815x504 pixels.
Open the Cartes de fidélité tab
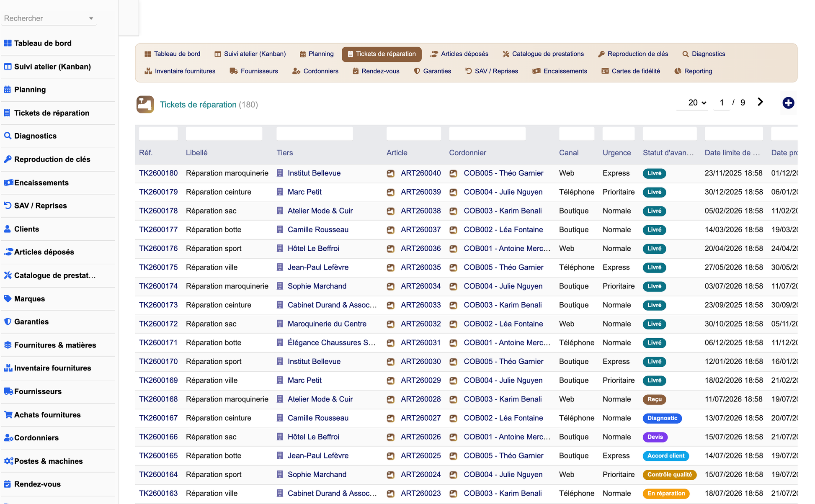[631, 71]
